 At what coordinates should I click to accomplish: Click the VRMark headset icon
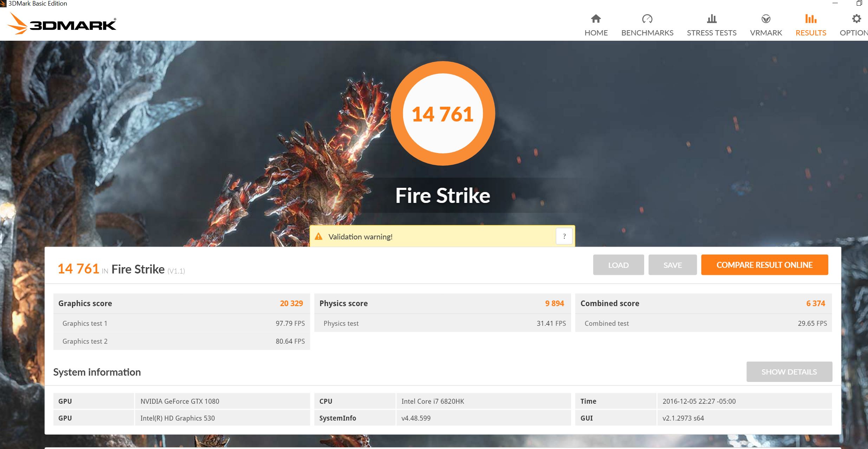766,19
